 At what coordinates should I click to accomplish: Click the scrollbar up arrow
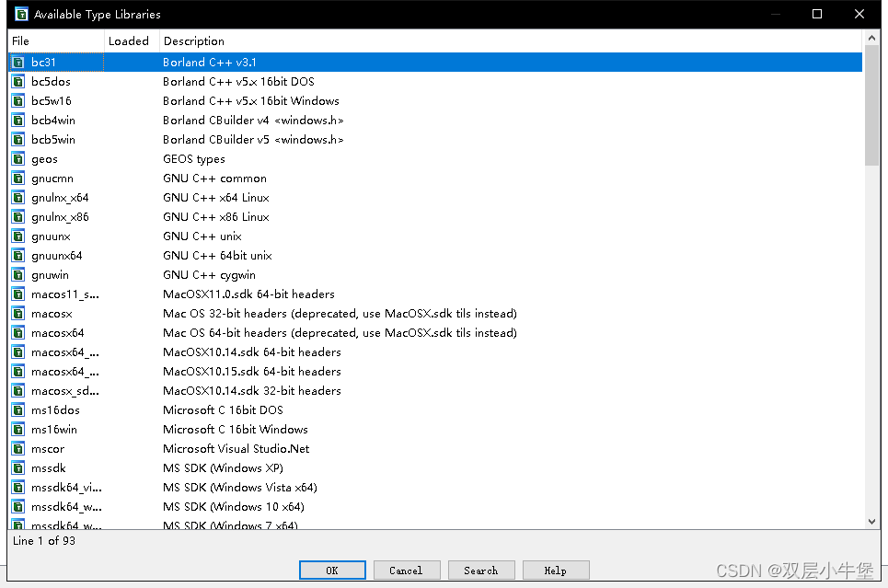click(x=871, y=39)
